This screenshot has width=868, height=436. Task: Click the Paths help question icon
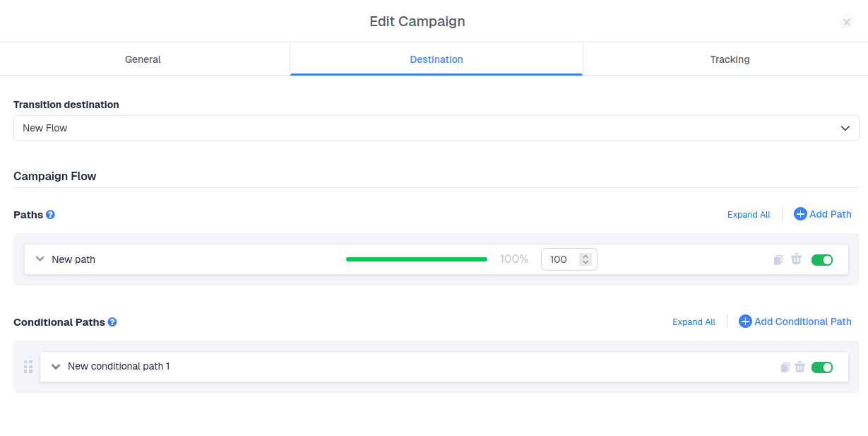pyautogui.click(x=50, y=215)
